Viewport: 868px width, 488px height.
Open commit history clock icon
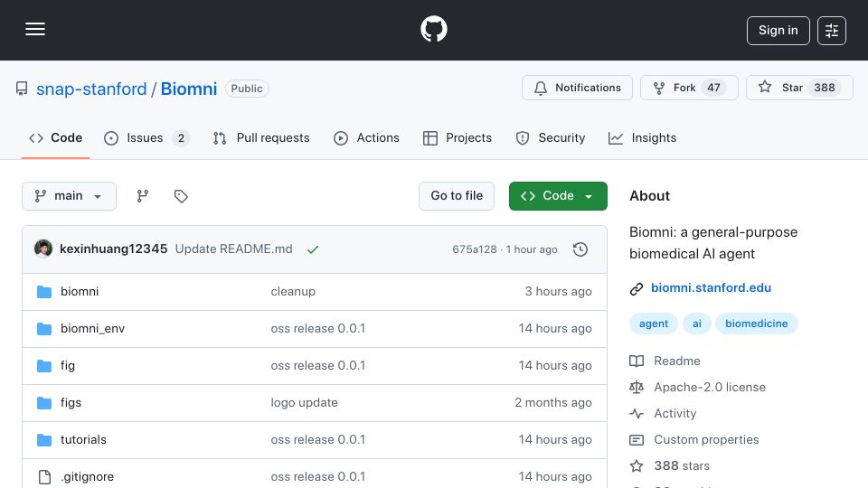[580, 249]
